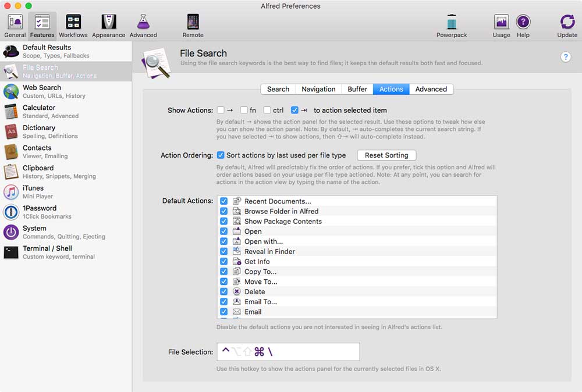This screenshot has height=392, width=582.
Task: Disable the Delete default action
Action: coord(224,291)
